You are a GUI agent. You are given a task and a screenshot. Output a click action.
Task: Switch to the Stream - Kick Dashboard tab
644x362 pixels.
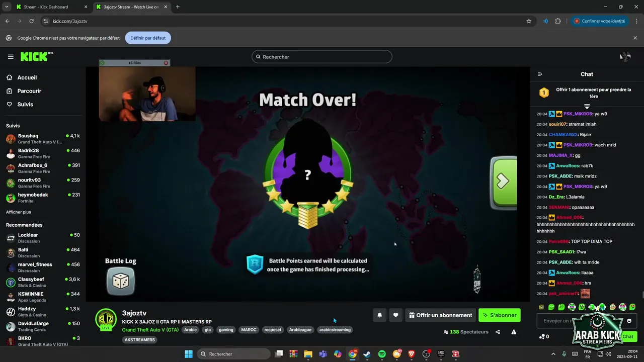(x=51, y=7)
